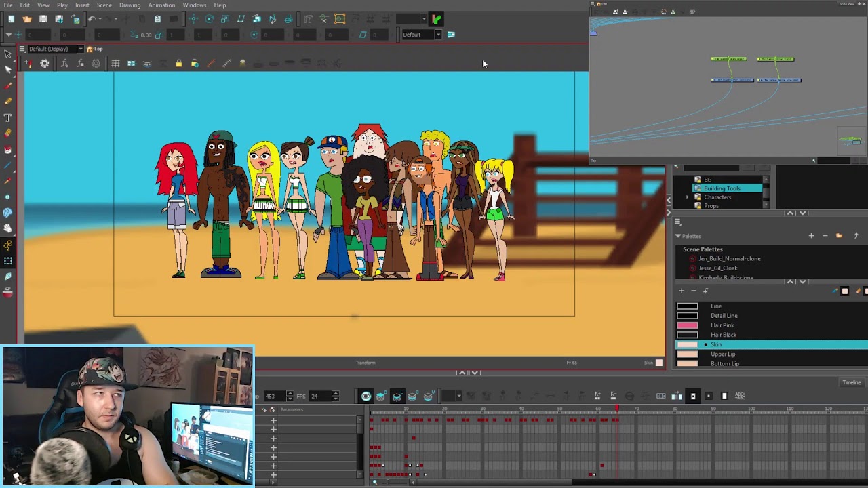The height and width of the screenshot is (488, 868).
Task: Click the add-layer plus on the third timeline row
Action: click(x=273, y=439)
